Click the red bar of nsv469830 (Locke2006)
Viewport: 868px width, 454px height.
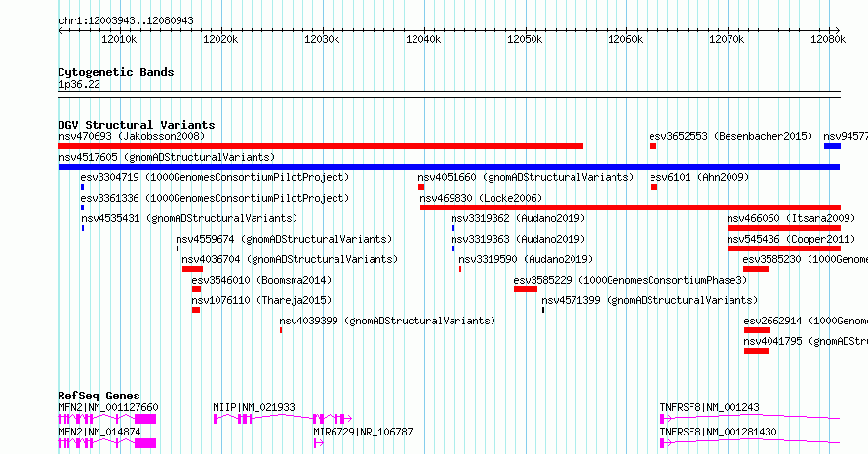click(x=630, y=208)
